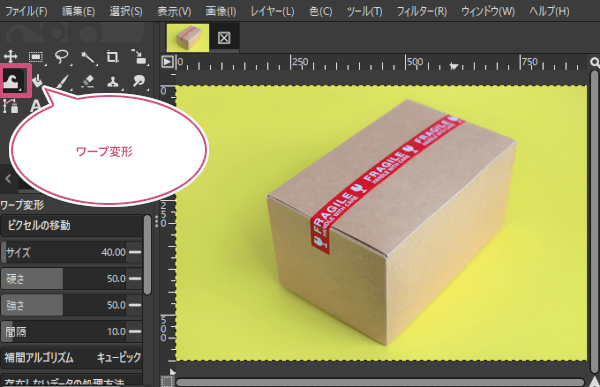Select the Rectangle Select tool

click(36, 57)
